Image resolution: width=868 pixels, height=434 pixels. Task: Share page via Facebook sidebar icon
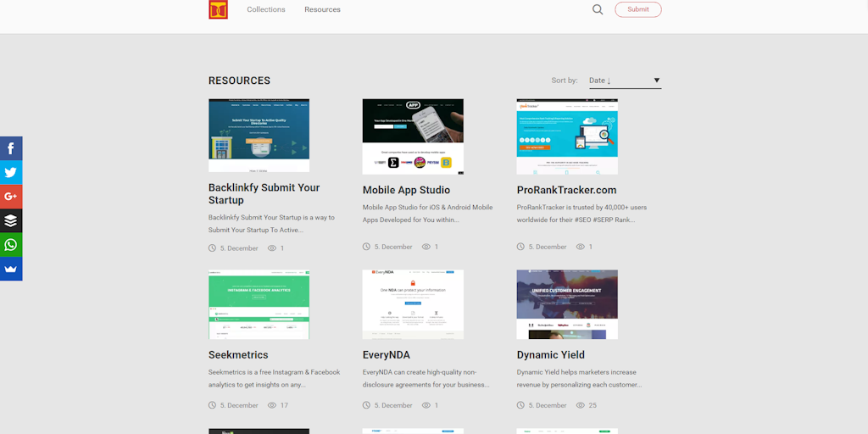click(11, 148)
